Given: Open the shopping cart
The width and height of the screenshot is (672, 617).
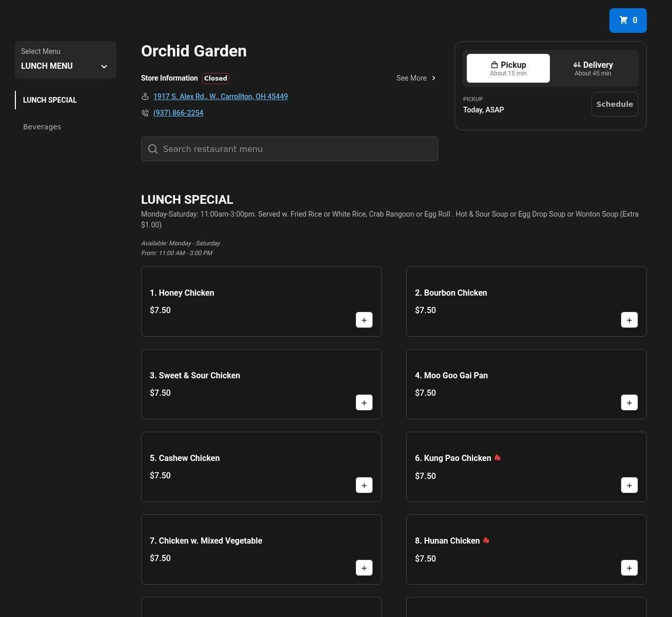Looking at the screenshot, I should pos(627,21).
